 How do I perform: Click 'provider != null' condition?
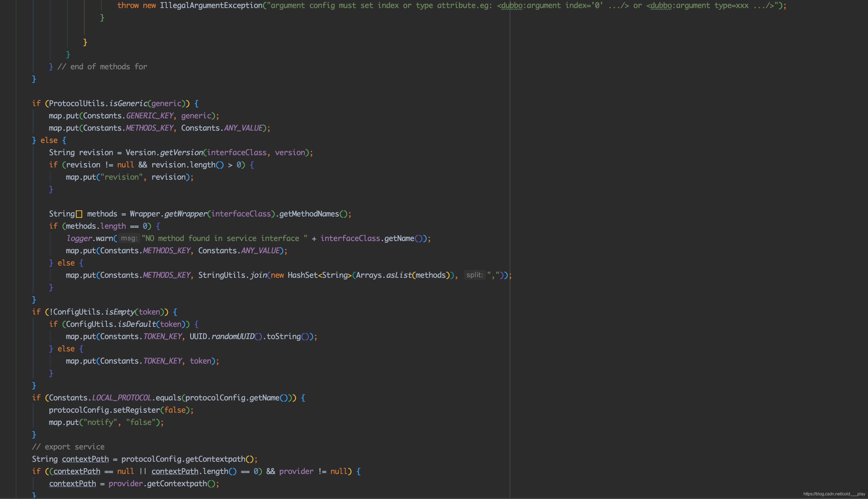pyautogui.click(x=313, y=472)
